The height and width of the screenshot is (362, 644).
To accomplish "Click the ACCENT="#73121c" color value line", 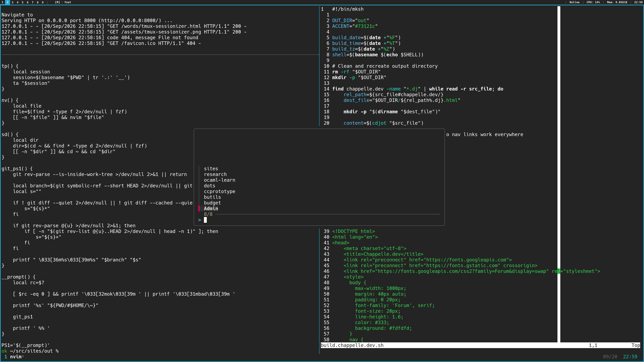I will [355, 26].
